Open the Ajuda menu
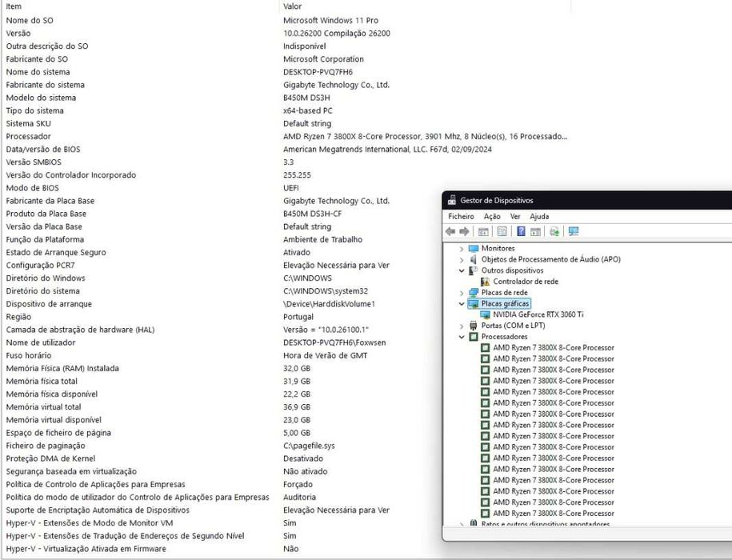 click(x=539, y=217)
